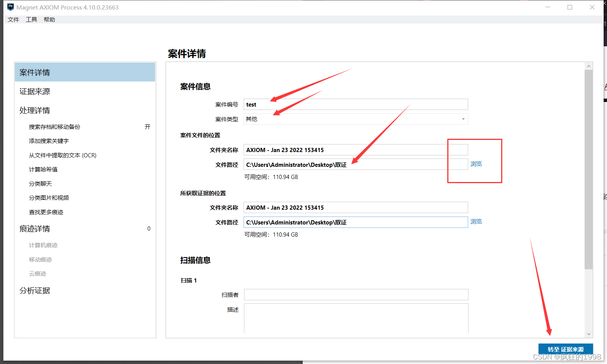Click the case file 文件夹名称 field
Screen dimensions: 607x364
tap(355, 150)
